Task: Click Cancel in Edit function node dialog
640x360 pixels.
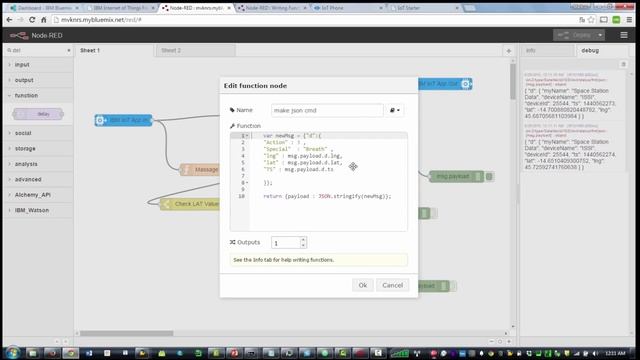Action: [392, 285]
